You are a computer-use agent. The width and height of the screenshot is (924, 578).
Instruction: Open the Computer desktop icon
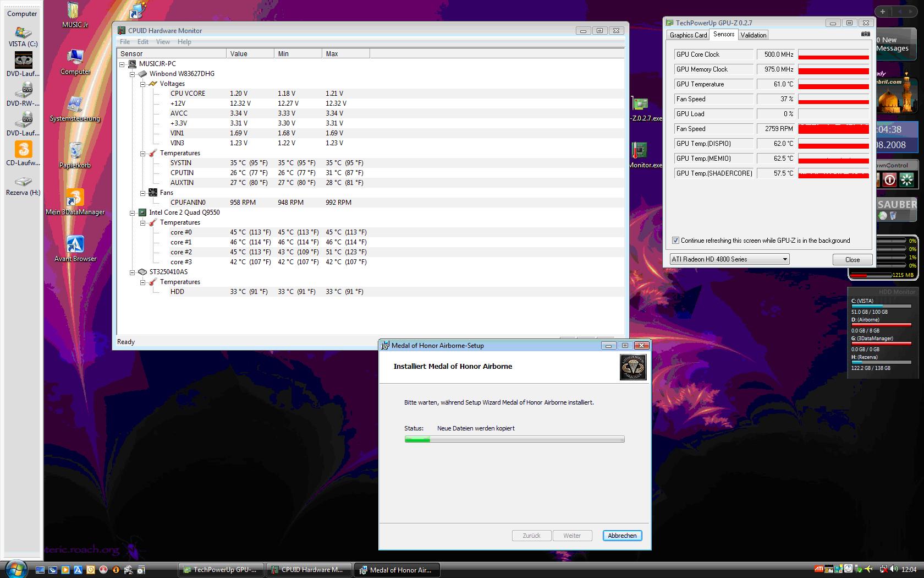click(x=75, y=62)
